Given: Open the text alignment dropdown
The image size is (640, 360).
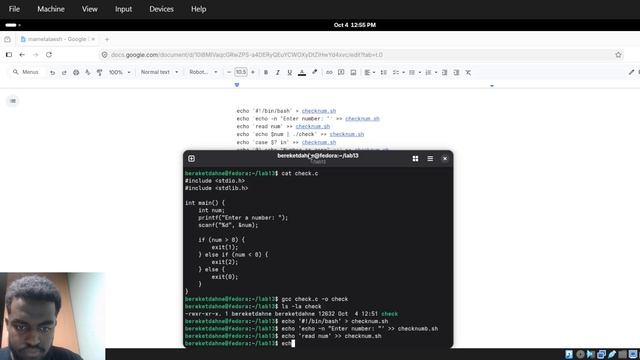Looking at the screenshot, I should [x=369, y=72].
